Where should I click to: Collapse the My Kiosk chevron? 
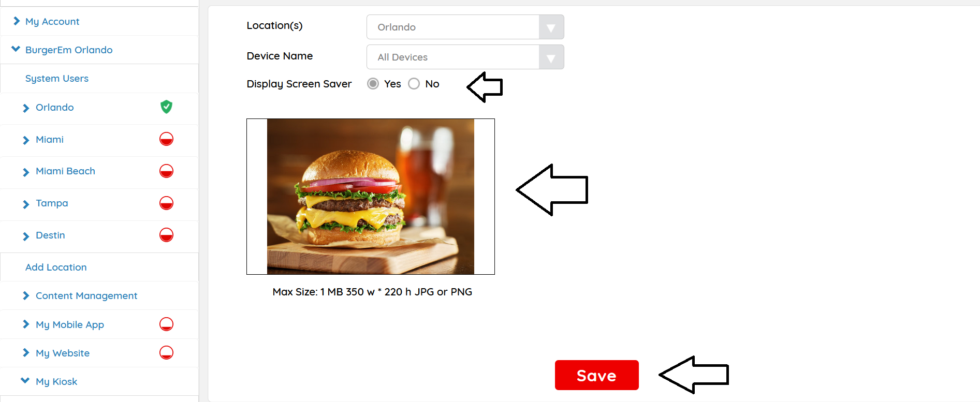coord(25,381)
